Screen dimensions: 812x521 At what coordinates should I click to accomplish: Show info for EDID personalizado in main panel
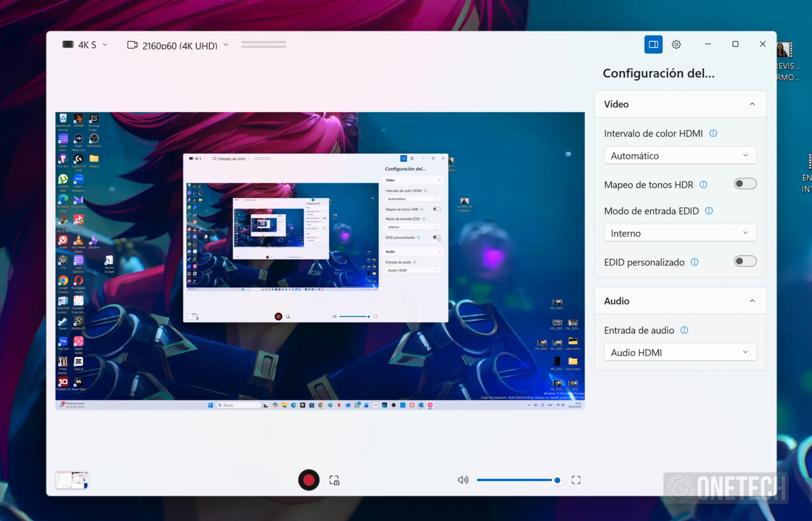click(x=695, y=262)
